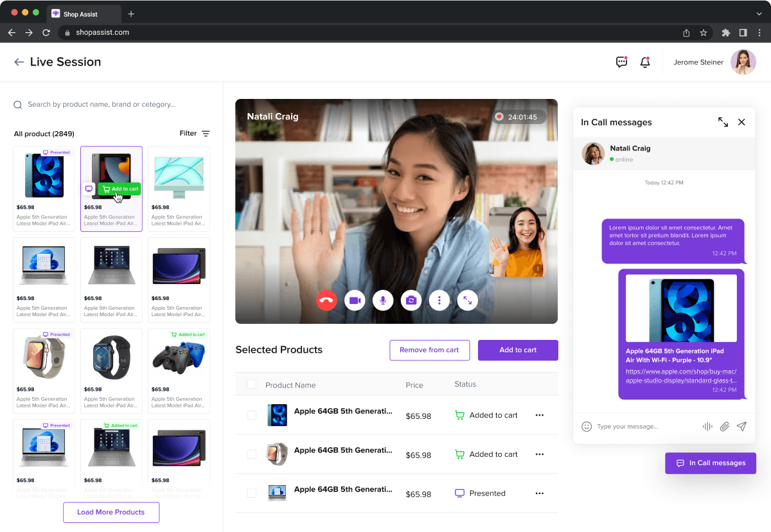
Task: Open the chat messages icon in the header
Action: [621, 62]
